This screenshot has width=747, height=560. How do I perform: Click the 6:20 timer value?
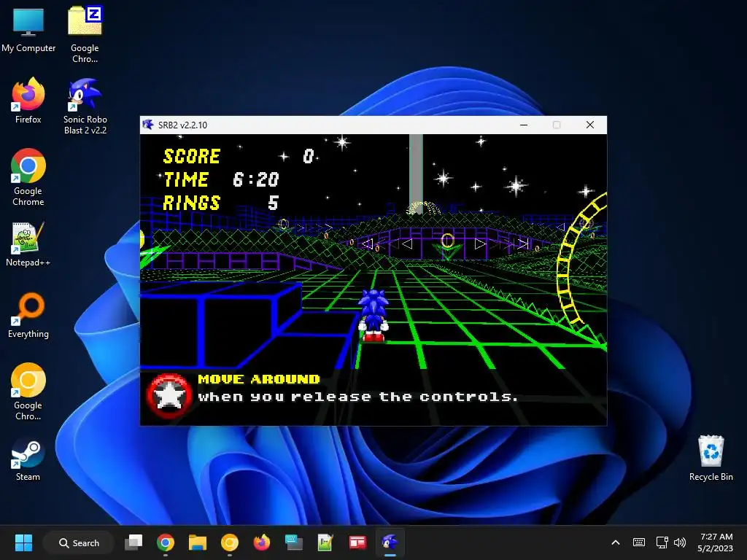(256, 180)
